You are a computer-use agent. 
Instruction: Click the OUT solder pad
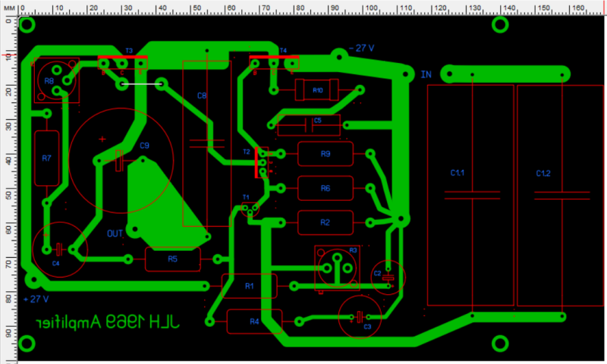pyautogui.click(x=135, y=229)
